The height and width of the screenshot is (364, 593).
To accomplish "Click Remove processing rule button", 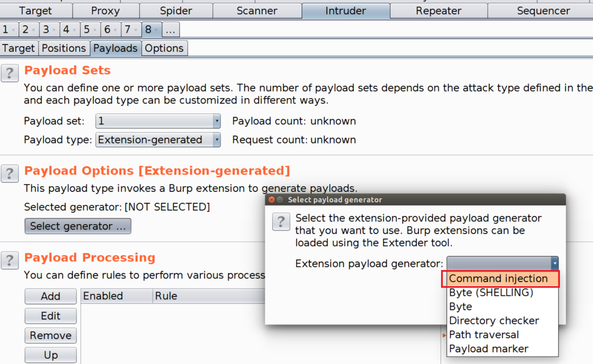I will tap(51, 335).
